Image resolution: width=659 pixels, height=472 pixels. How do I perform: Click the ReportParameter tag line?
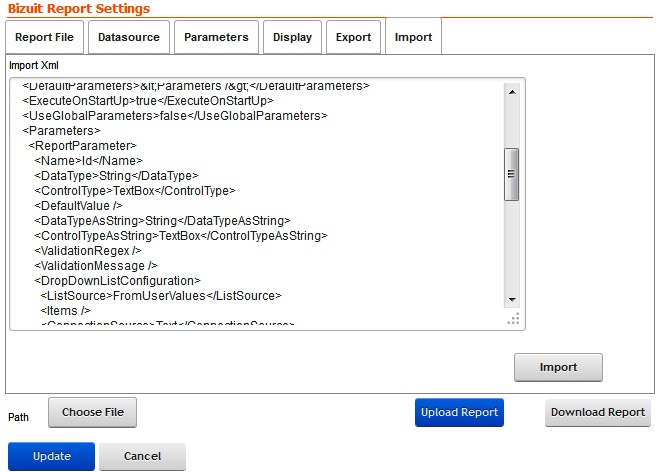click(x=82, y=146)
